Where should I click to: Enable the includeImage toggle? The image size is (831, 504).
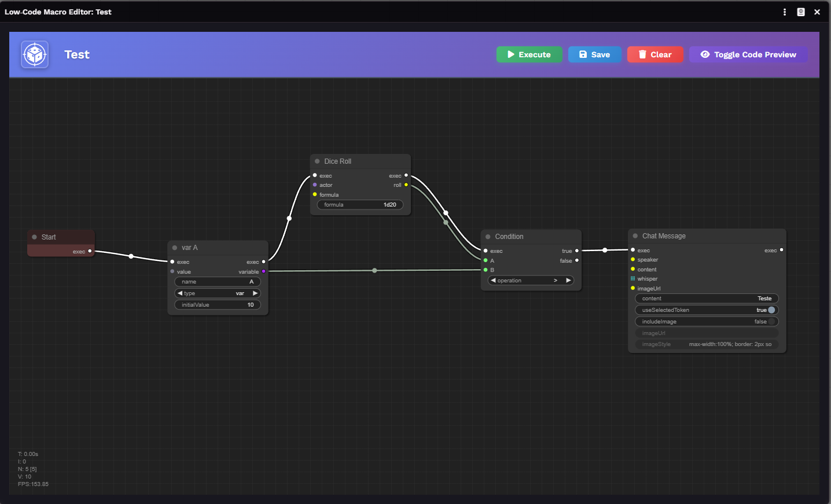tap(771, 322)
